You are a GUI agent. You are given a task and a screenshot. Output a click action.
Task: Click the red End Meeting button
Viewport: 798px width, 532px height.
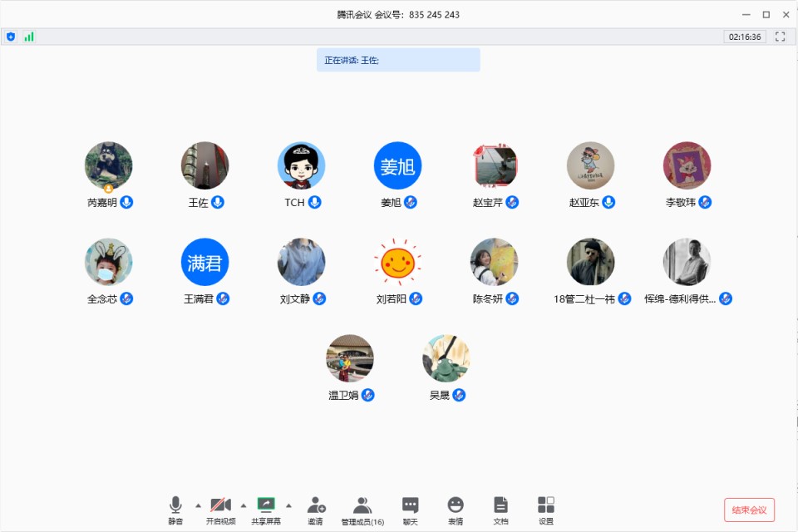point(749,510)
